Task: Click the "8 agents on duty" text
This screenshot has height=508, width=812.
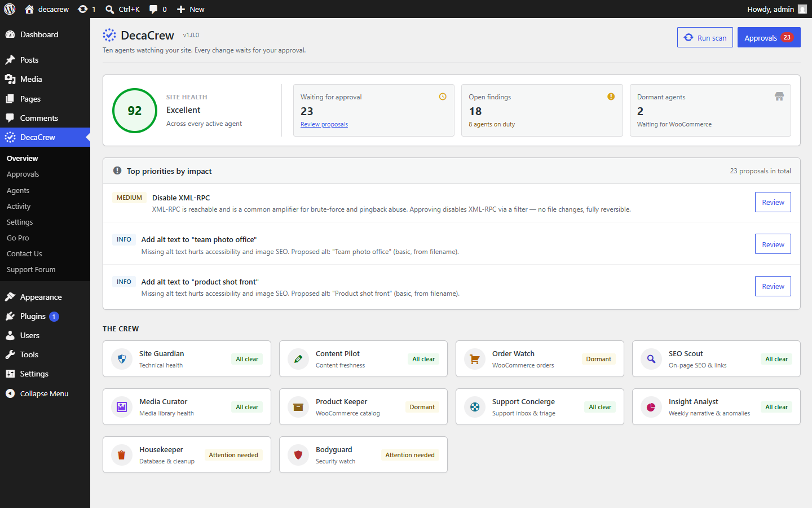Action: coord(492,124)
